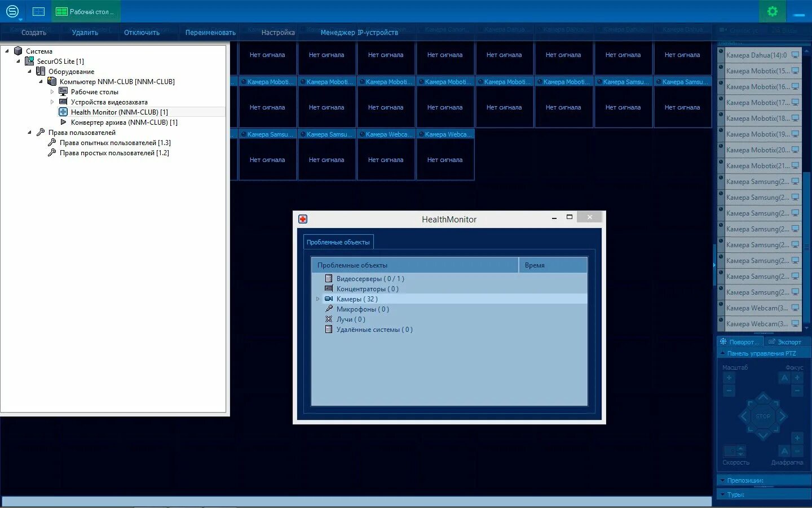The image size is (812, 508).
Task: Open Менеджер IP-устройств
Action: point(359,32)
